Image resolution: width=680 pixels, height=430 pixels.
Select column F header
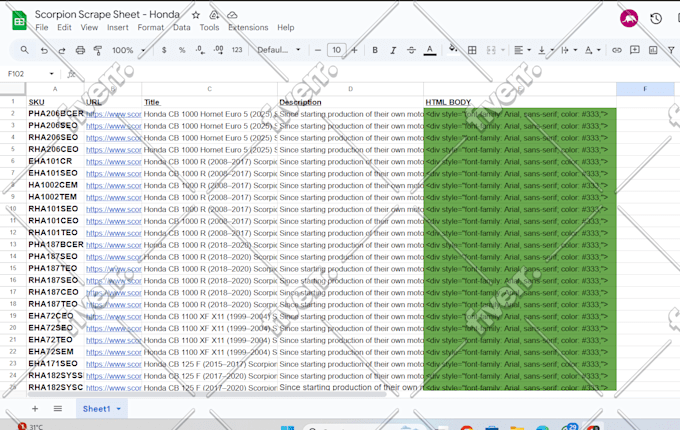(x=645, y=89)
